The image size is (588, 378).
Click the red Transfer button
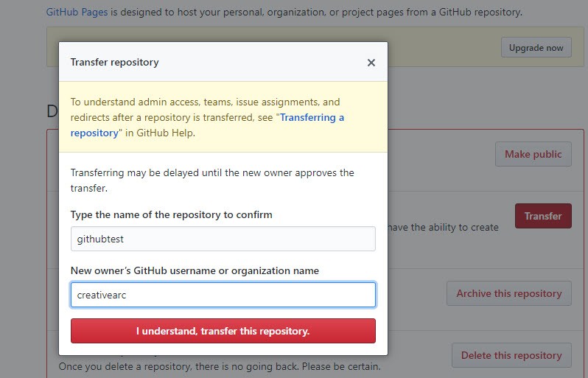pos(542,216)
